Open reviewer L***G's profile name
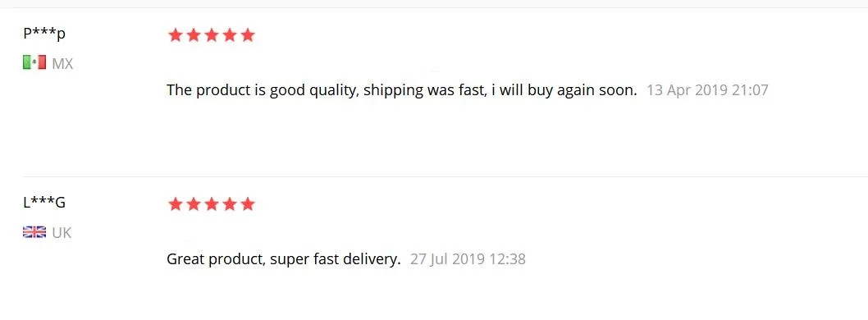This screenshot has height=320, width=868. 44,203
